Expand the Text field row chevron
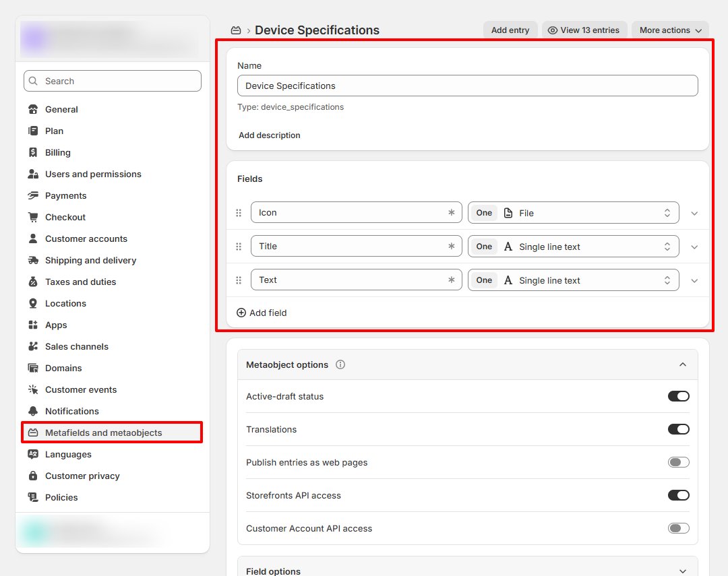Image resolution: width=728 pixels, height=576 pixels. (694, 281)
